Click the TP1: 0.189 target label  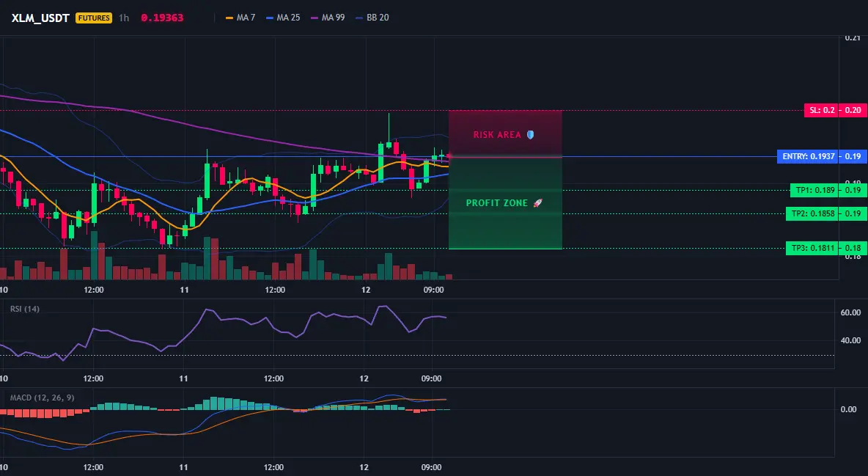click(x=815, y=191)
